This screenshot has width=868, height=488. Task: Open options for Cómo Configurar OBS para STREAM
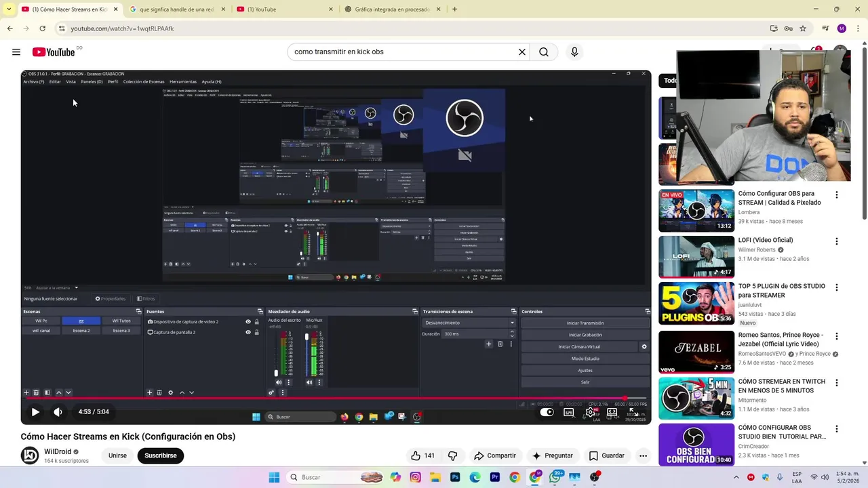click(x=836, y=195)
